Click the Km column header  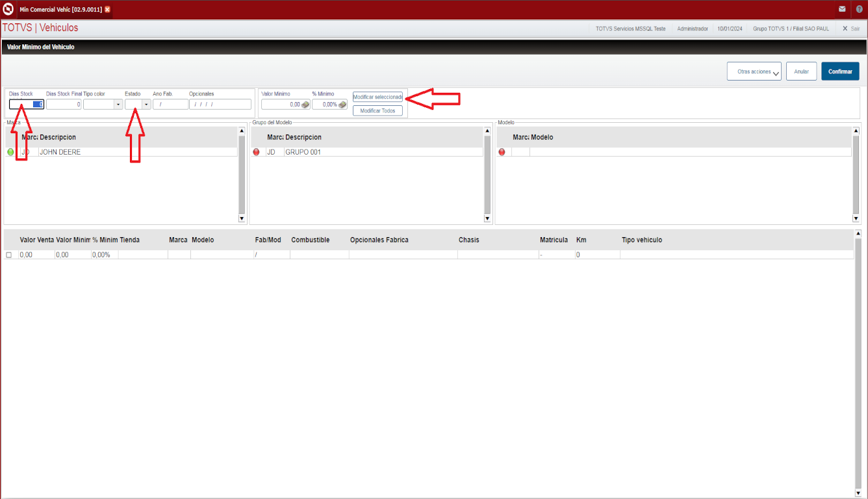(x=581, y=240)
